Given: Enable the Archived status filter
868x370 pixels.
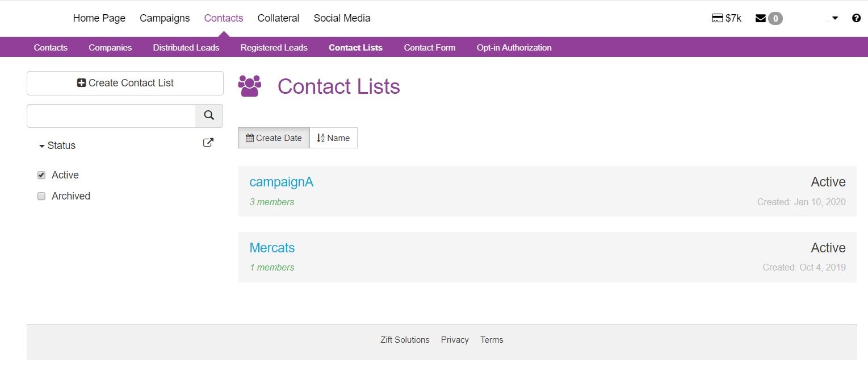Looking at the screenshot, I should (x=41, y=196).
